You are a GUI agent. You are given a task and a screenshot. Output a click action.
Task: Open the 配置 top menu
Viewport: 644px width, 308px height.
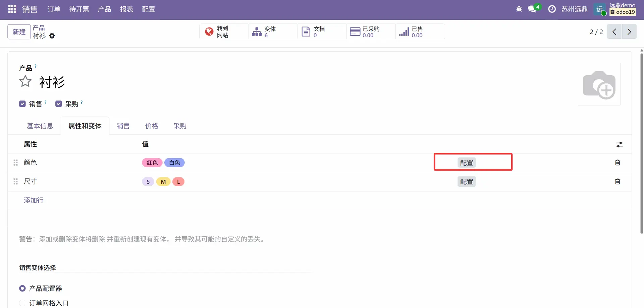coord(148,9)
